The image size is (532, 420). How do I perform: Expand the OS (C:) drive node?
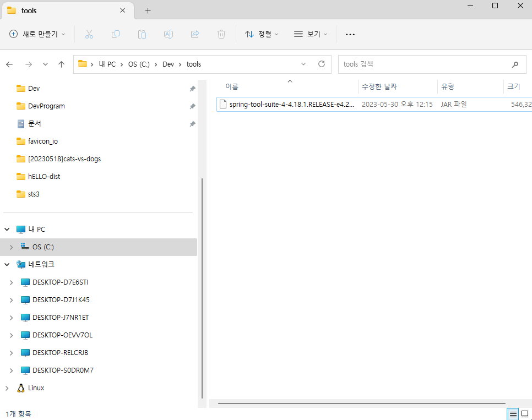(11, 247)
